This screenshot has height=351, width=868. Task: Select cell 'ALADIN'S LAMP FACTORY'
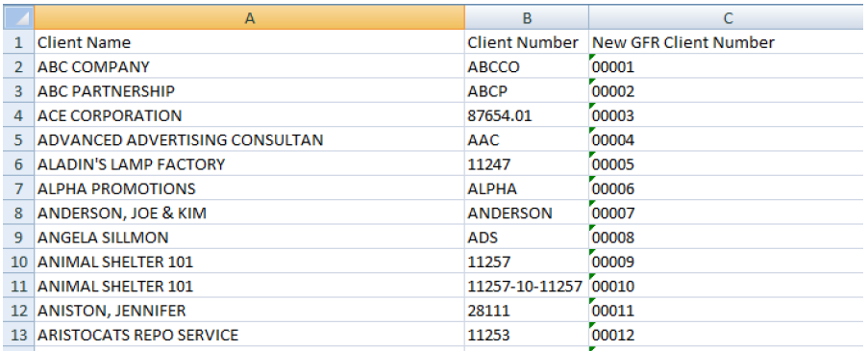(250, 163)
